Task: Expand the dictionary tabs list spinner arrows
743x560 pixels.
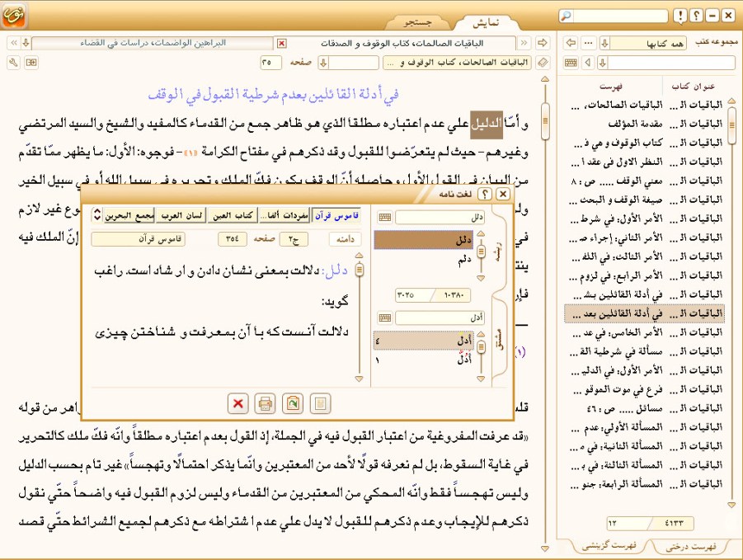Action: point(97,214)
